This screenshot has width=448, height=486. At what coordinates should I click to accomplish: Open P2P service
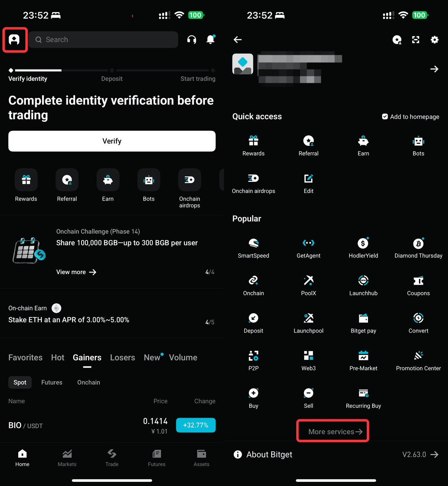coord(253,360)
